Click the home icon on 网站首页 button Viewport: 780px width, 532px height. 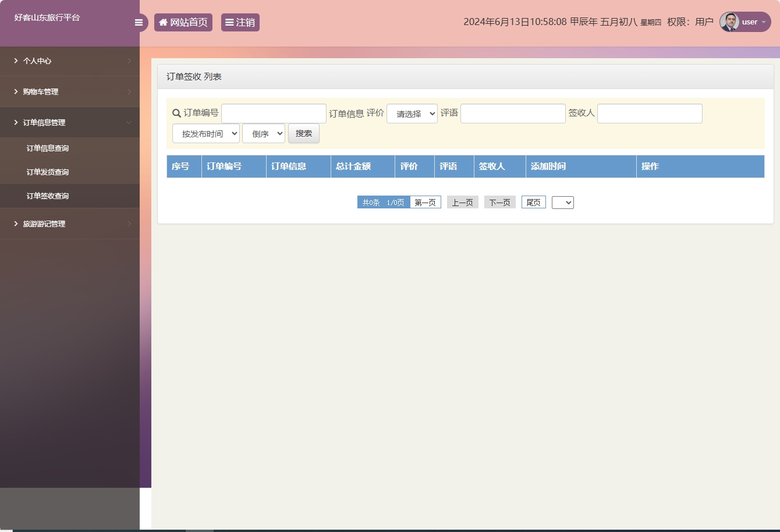pos(162,22)
